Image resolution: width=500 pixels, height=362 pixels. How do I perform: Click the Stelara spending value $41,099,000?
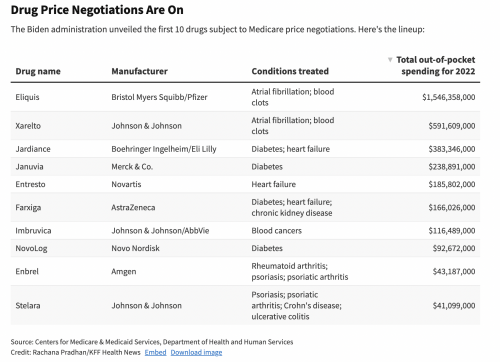454,305
